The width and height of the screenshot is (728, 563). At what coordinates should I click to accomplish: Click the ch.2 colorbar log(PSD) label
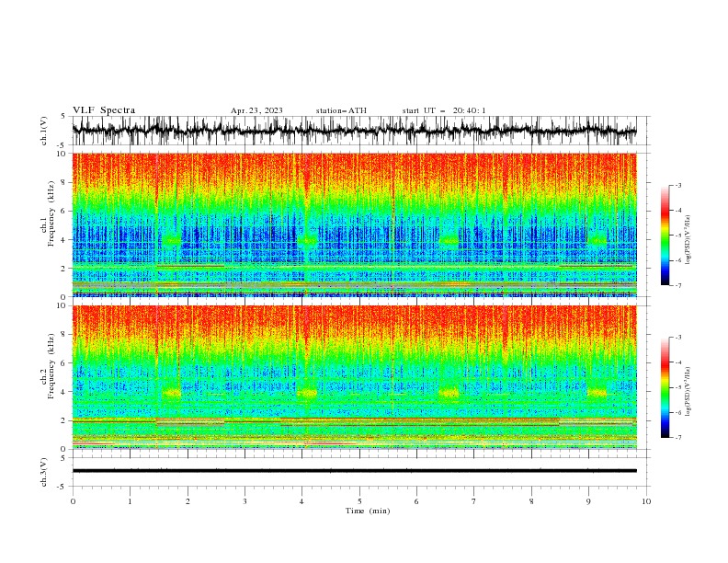[x=688, y=392]
